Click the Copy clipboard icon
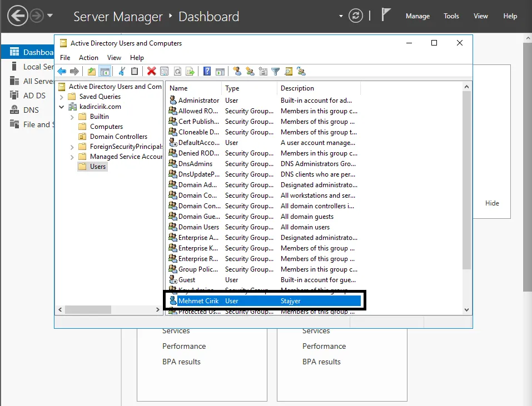The width and height of the screenshot is (532, 406). 135,72
